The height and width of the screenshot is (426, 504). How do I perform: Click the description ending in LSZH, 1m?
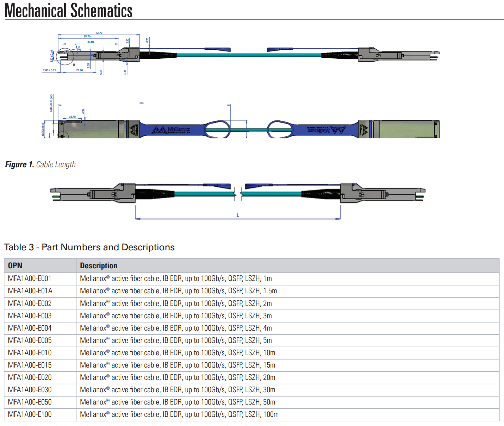coord(176,278)
